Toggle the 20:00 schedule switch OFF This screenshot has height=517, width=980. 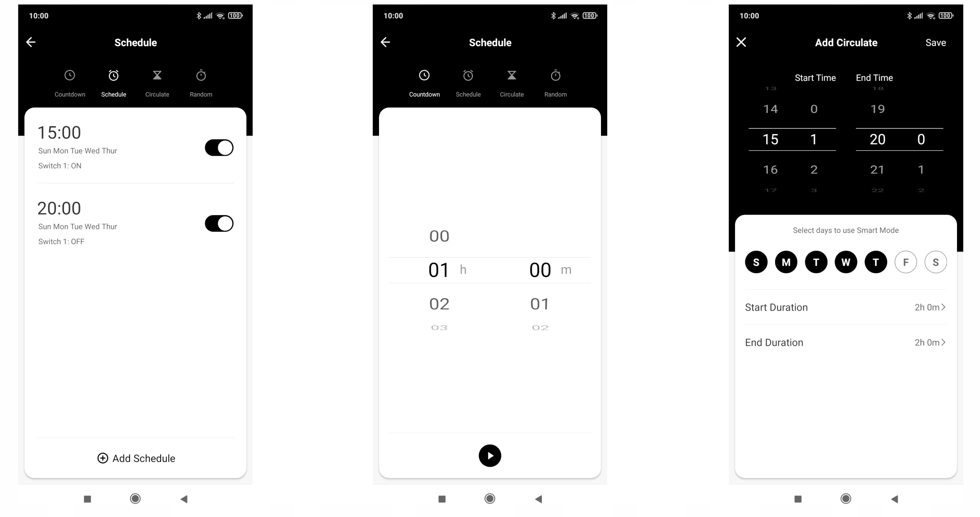pos(219,223)
